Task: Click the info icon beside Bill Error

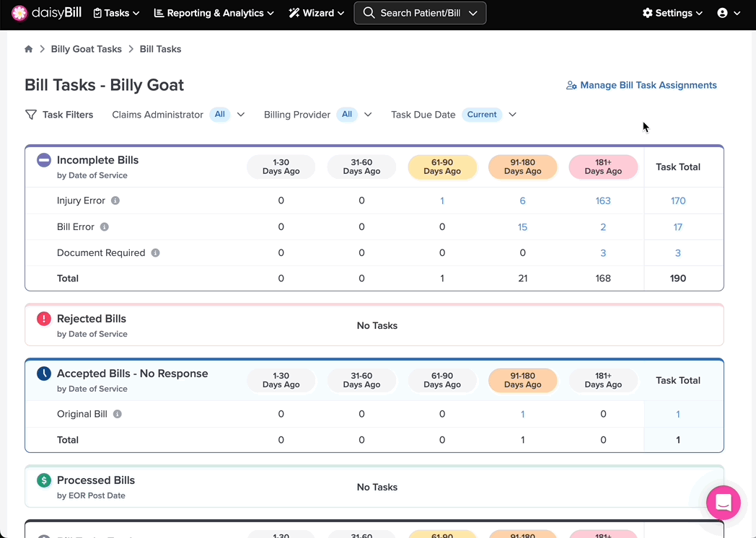Action: (104, 226)
